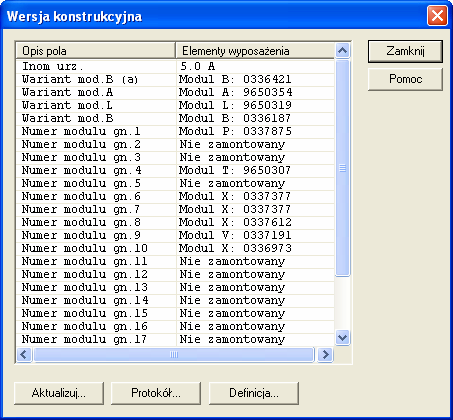
Task: Click the Definicja... button
Action: coord(254,393)
